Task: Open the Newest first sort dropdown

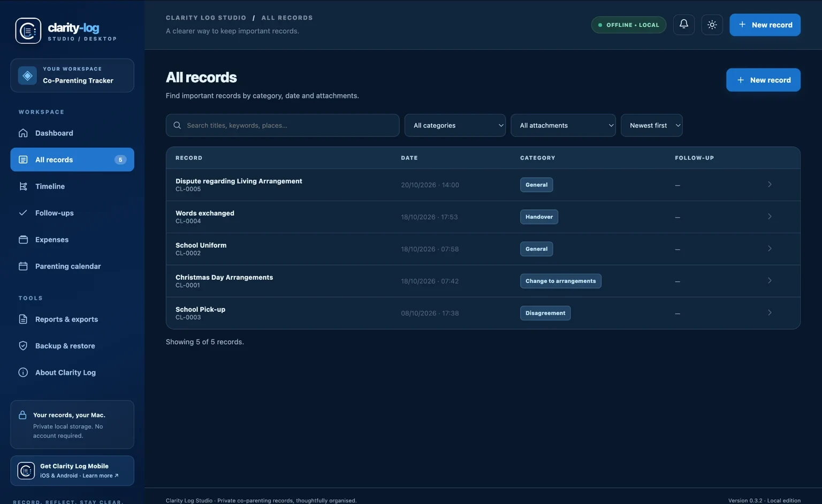Action: point(652,125)
